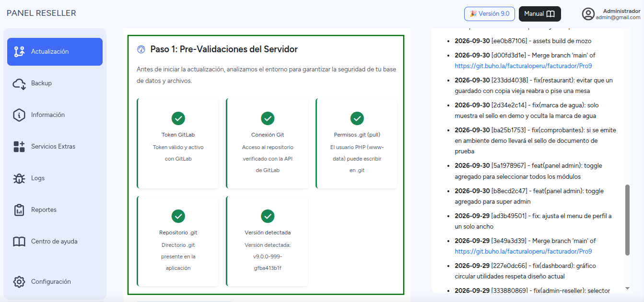Viewport: 644px width, 302px height.
Task: Click the Conexión Git green checkmark
Action: [x=268, y=118]
